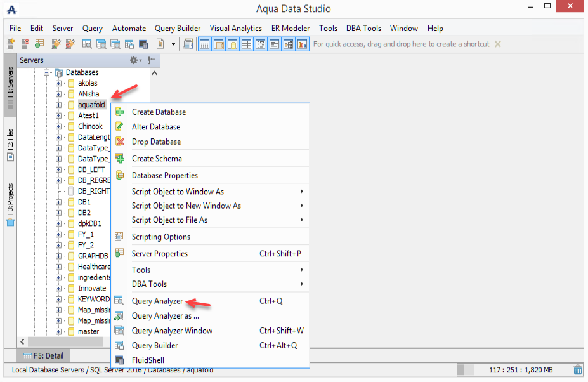Open the Script Object to File As submenu
This screenshot has width=588, height=382.
pyautogui.click(x=211, y=220)
